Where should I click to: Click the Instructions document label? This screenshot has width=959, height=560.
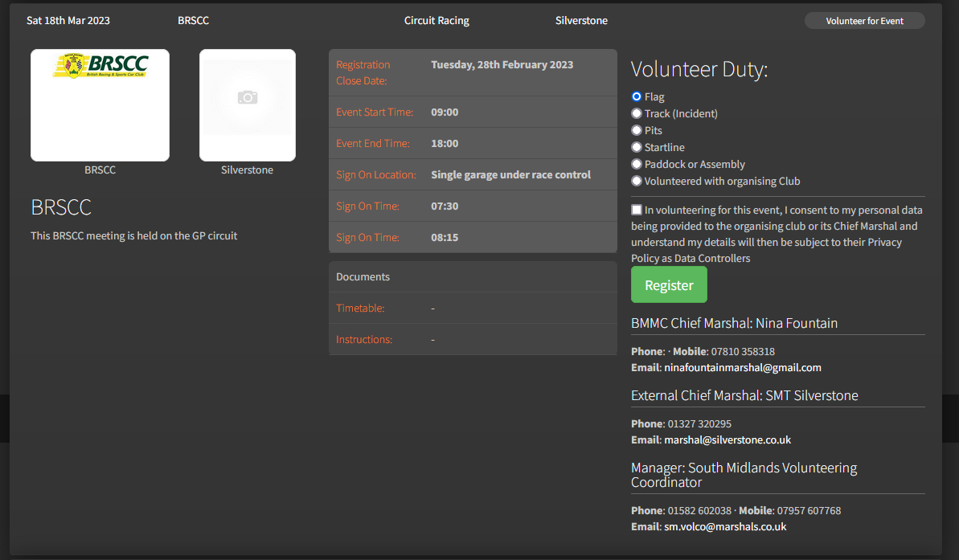point(364,339)
